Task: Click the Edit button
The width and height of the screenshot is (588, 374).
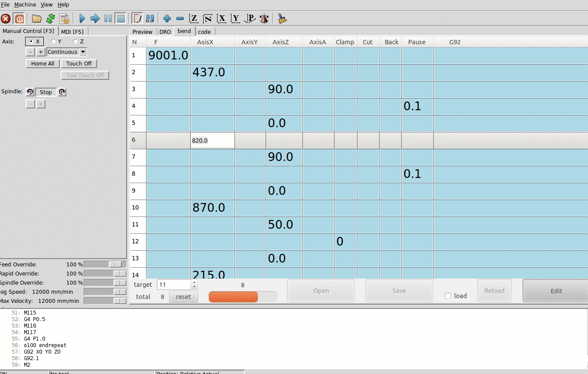Action: [x=556, y=291]
